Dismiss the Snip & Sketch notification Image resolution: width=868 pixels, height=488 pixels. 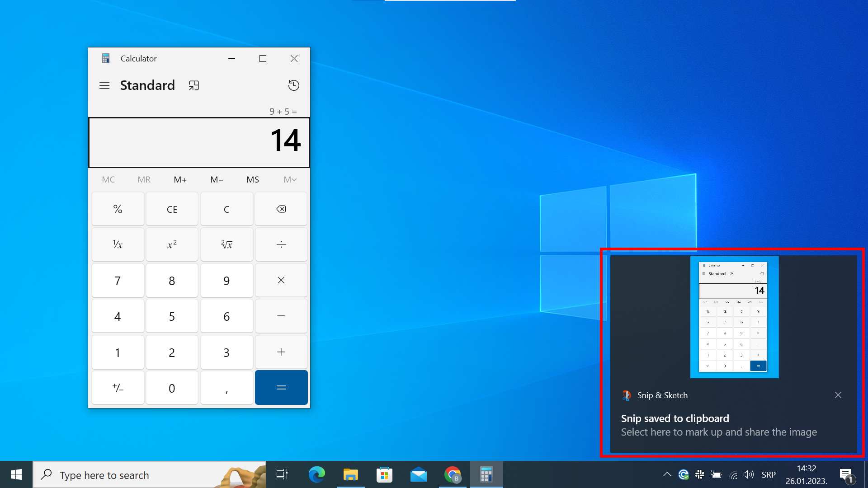[838, 395]
